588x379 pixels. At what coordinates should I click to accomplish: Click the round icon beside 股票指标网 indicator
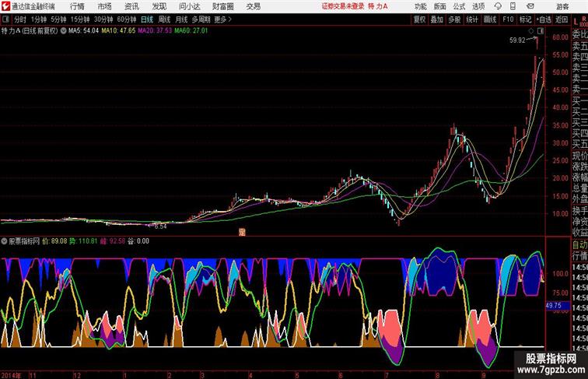click(4, 241)
